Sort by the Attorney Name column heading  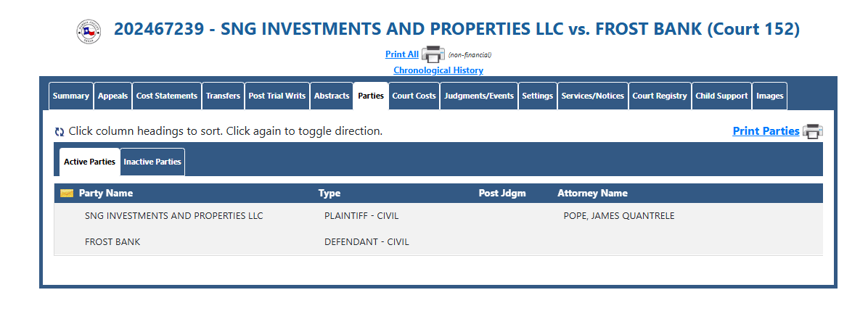coord(592,193)
